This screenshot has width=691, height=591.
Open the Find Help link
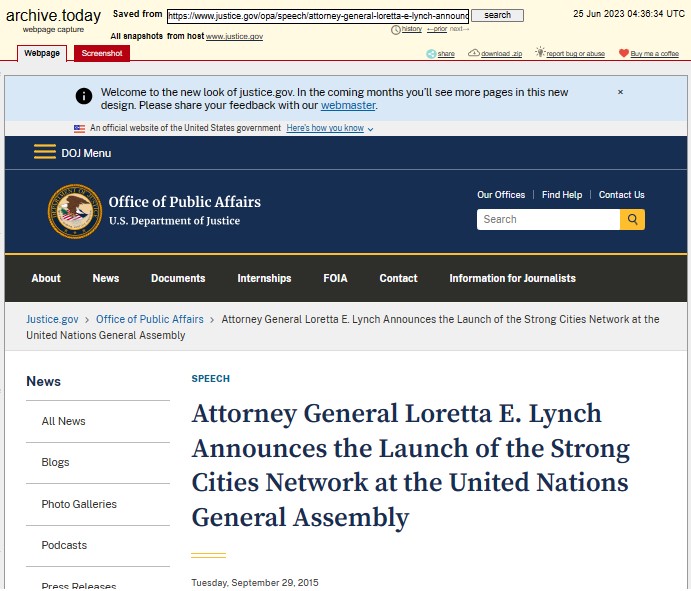coord(562,195)
